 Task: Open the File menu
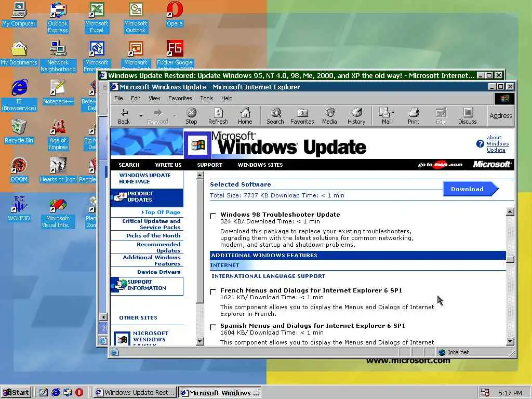tap(119, 98)
